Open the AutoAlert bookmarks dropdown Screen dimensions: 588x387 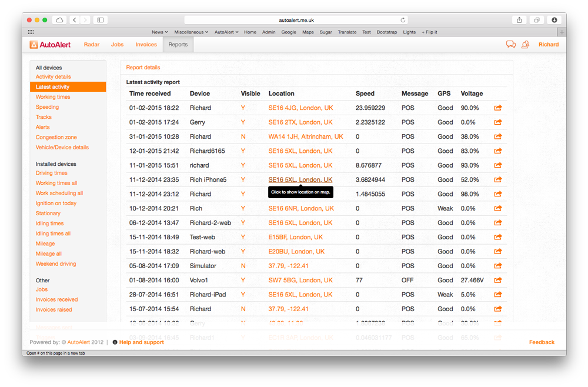tap(226, 32)
